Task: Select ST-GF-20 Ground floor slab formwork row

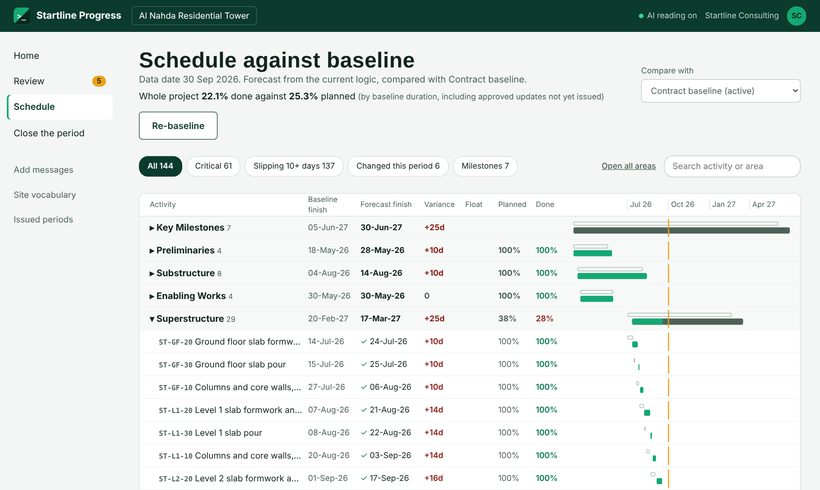Action: [470, 341]
